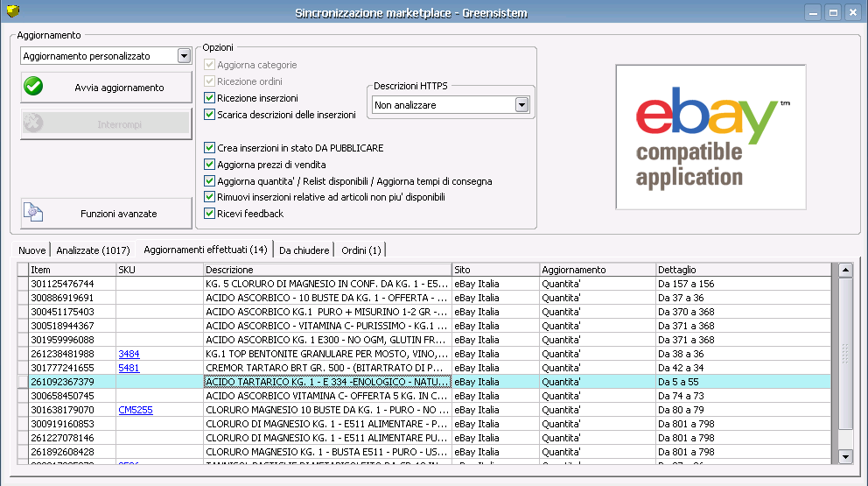Click the Funzioni avanzate button
Screen dimensions: 868x486
[x=106, y=213]
